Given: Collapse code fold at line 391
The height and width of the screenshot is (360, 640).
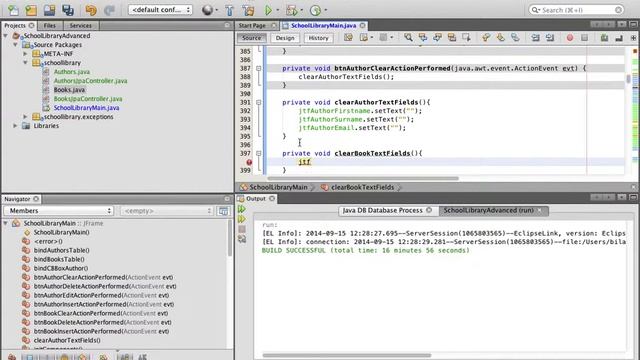Looking at the screenshot, I should point(258,102).
